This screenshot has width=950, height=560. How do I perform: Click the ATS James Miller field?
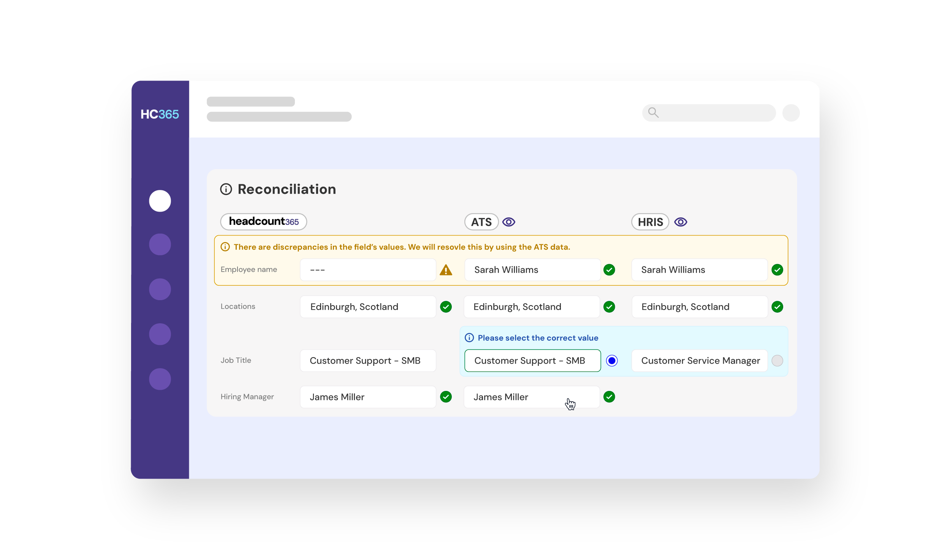coord(531,397)
